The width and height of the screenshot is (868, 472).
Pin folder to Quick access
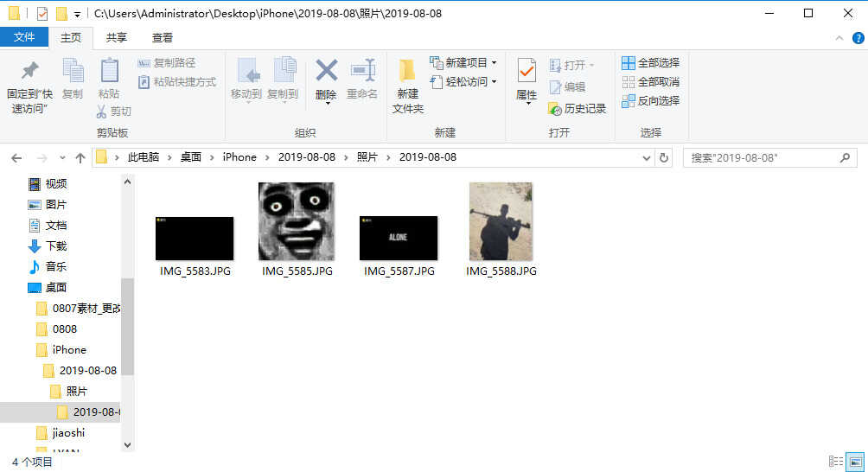tap(29, 86)
